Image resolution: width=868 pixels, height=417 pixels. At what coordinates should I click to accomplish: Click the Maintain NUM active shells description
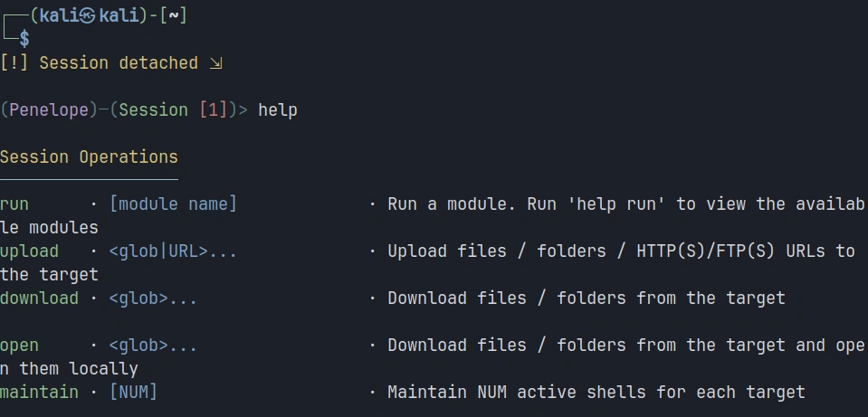(596, 393)
